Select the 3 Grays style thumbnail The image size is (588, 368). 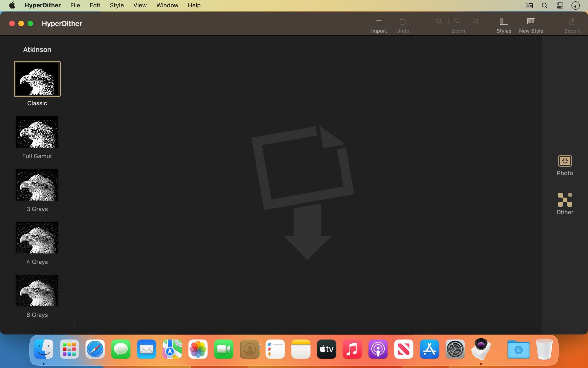point(37,185)
